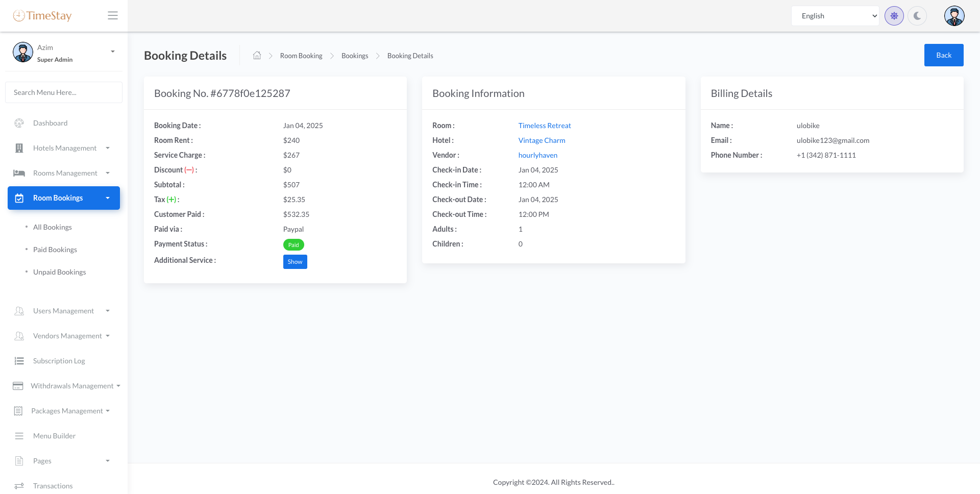Viewport: 980px width, 494px height.
Task: Select the Hotels Management sidebar icon
Action: coord(19,148)
